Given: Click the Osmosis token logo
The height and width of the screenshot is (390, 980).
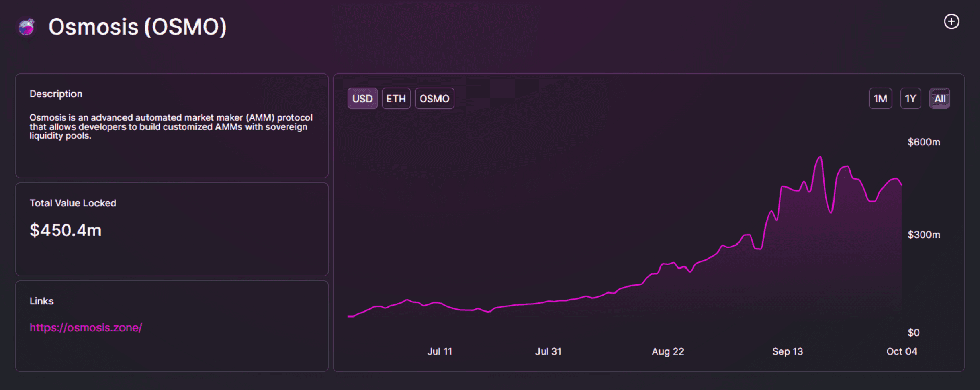Looking at the screenshot, I should click(27, 27).
